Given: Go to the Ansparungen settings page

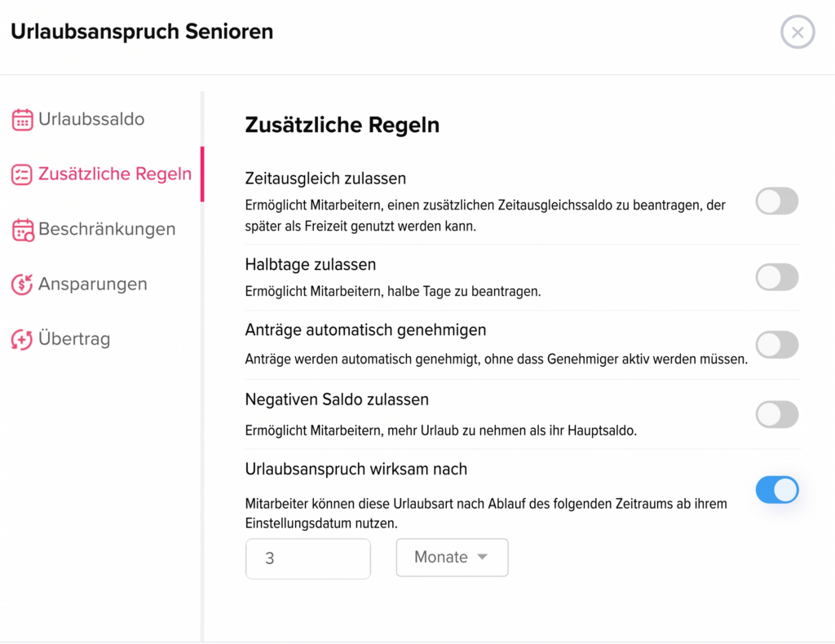Looking at the screenshot, I should tap(92, 284).
